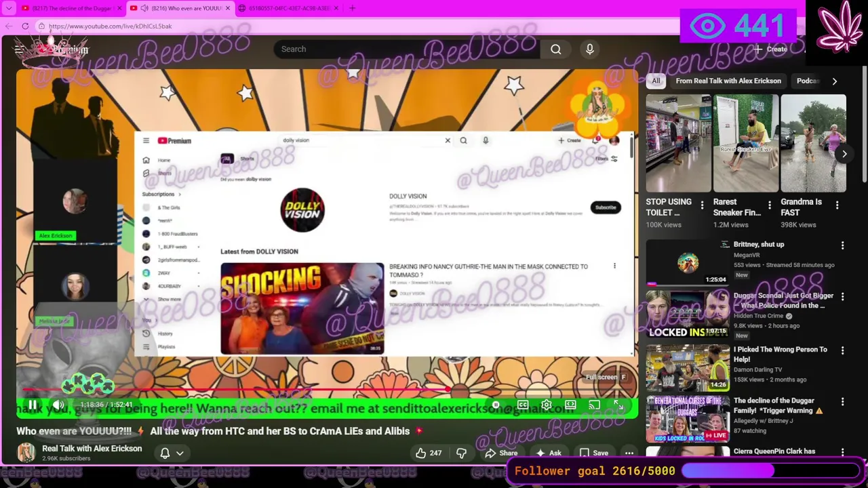Open the 14:26 Damon Darling TV thumbnail
This screenshot has height=488, width=868.
[688, 367]
